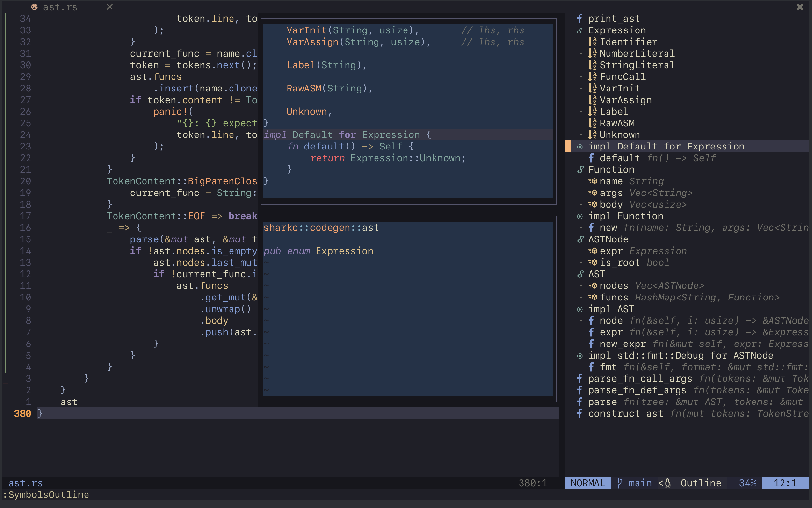Viewport: 812px width, 508px height.
Task: Click the enum-member icon next to VarInit
Action: [593, 88]
